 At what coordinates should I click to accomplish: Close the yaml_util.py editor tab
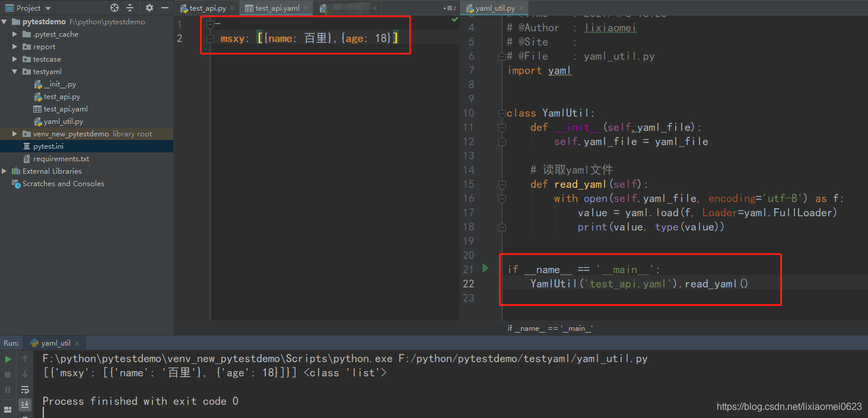pyautogui.click(x=522, y=8)
